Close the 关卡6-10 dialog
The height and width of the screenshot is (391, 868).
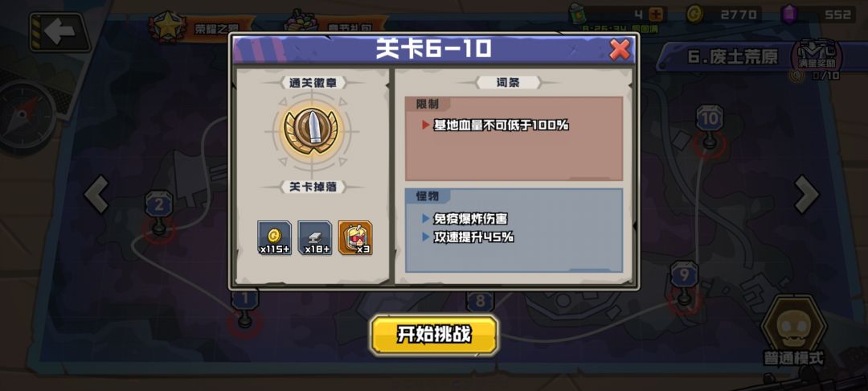620,50
